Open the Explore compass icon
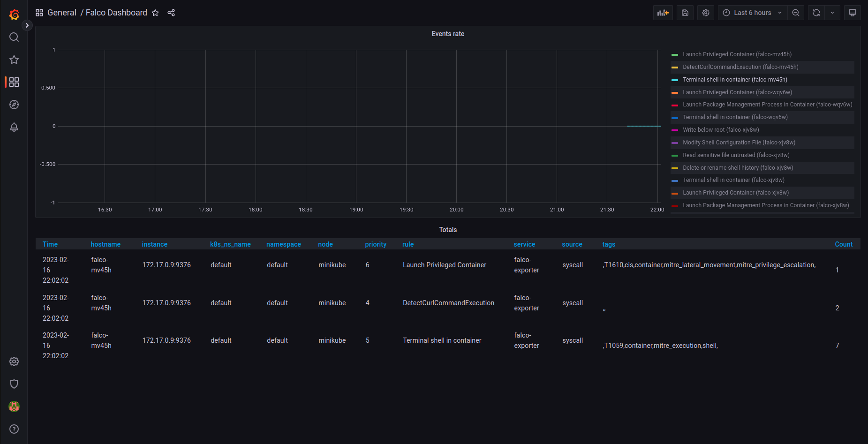The image size is (868, 444). tap(14, 105)
